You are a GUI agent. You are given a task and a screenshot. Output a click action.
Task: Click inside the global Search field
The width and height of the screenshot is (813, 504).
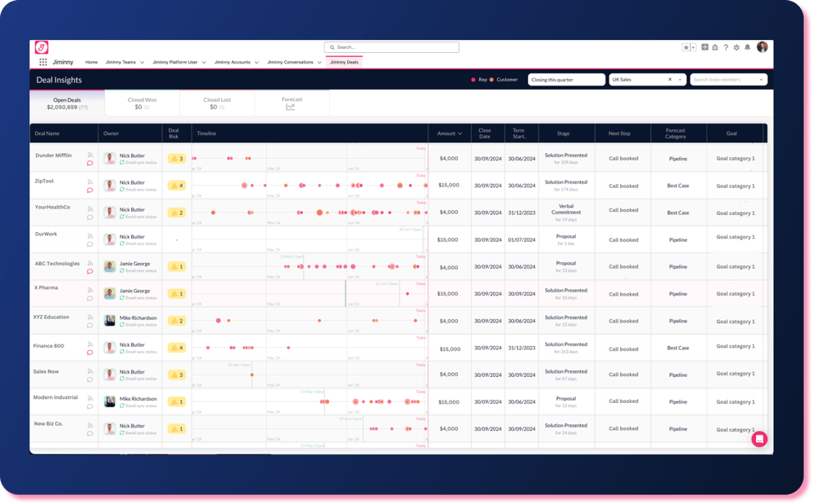point(392,47)
